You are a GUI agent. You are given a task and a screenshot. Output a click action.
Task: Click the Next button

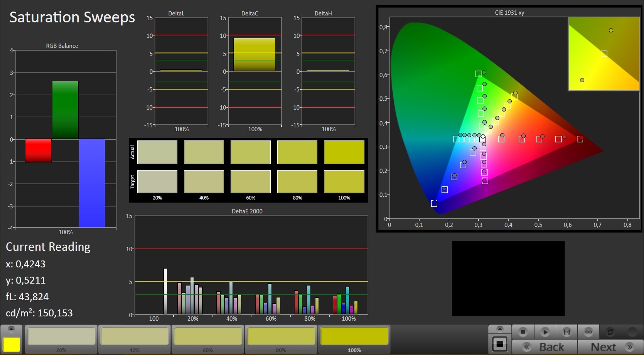pyautogui.click(x=610, y=347)
